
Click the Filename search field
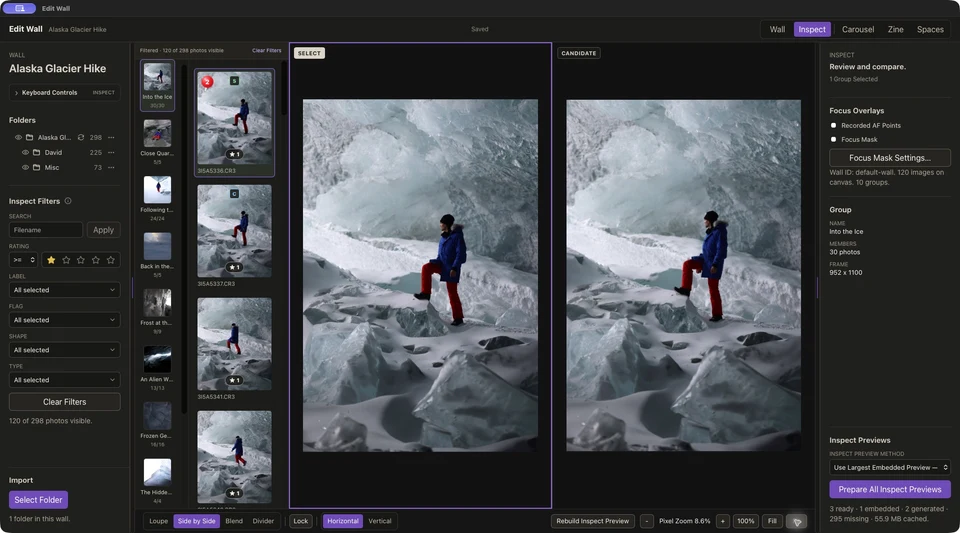point(46,230)
